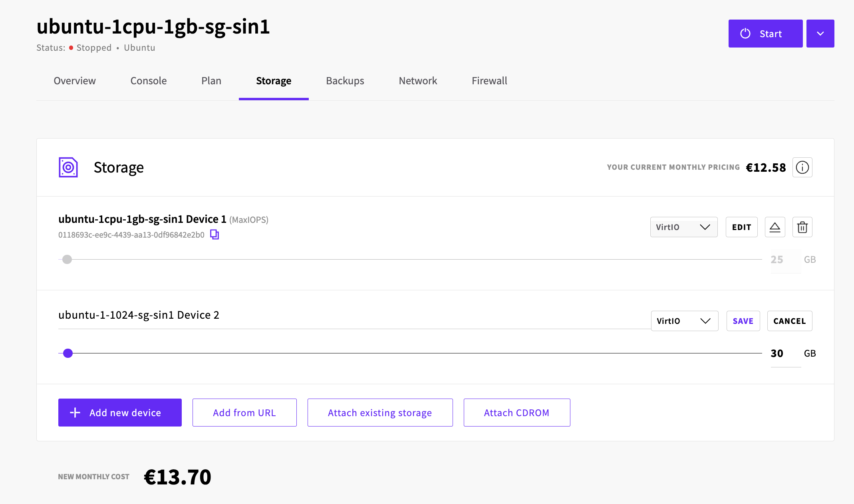Copy the Device 1 UUID
The image size is (854, 504).
click(214, 234)
